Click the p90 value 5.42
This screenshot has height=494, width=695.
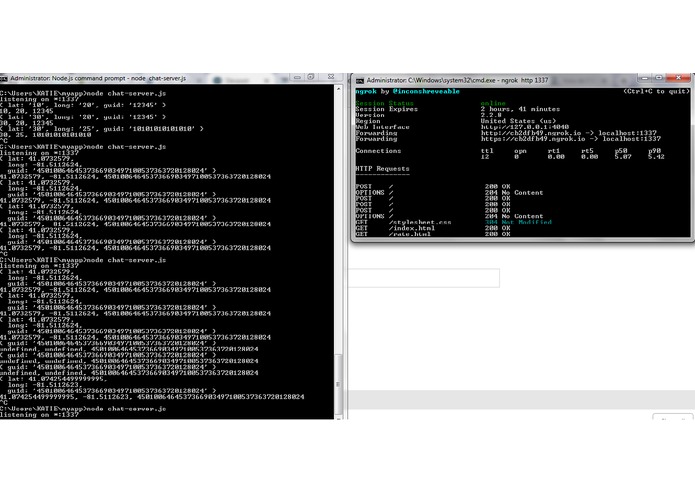coord(656,156)
